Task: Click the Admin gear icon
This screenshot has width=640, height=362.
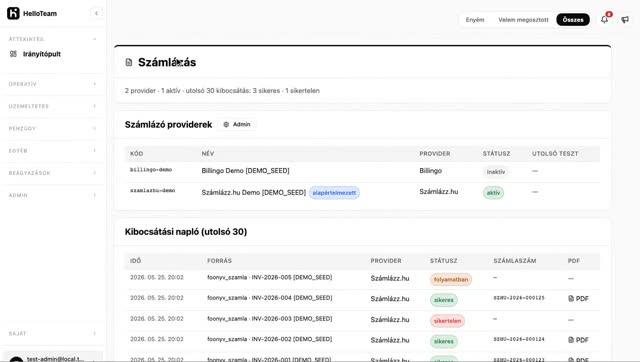Action: 226,124
